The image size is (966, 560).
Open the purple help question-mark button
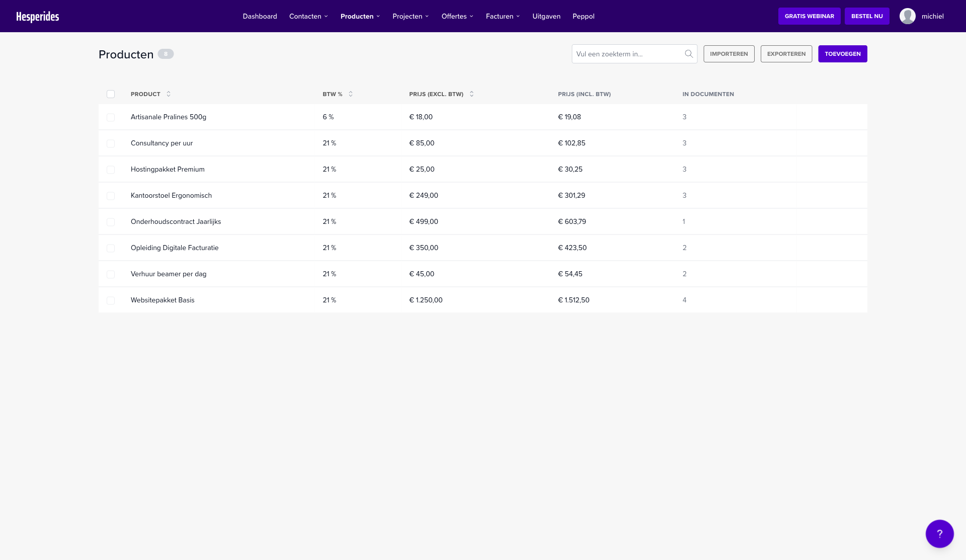click(939, 533)
